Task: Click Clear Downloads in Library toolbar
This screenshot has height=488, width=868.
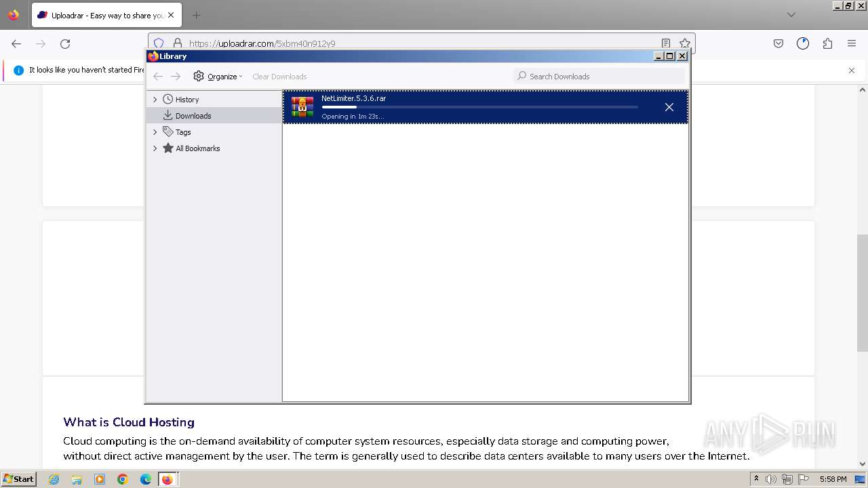Action: point(279,77)
